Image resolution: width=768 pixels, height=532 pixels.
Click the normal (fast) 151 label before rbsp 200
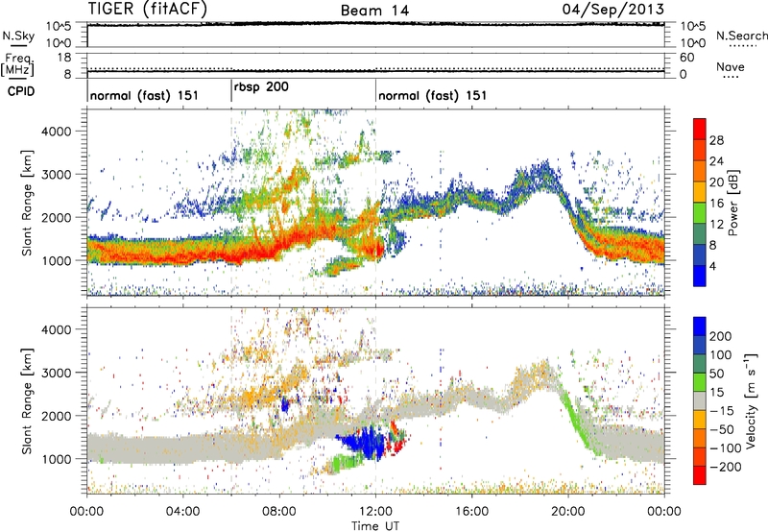tap(144, 95)
